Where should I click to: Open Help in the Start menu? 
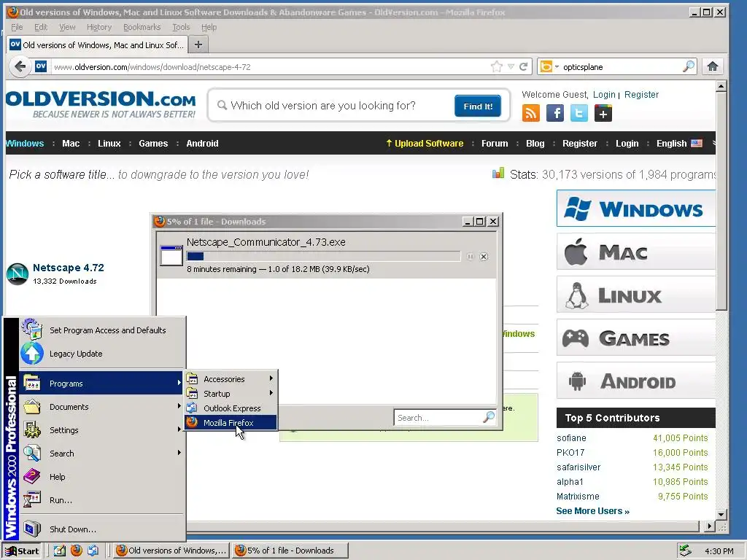102,477
